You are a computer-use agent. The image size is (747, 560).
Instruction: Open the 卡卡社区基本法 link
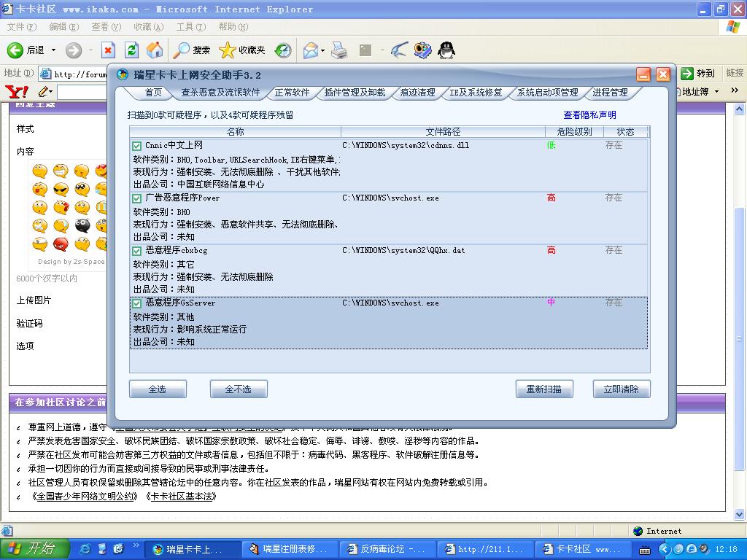183,496
